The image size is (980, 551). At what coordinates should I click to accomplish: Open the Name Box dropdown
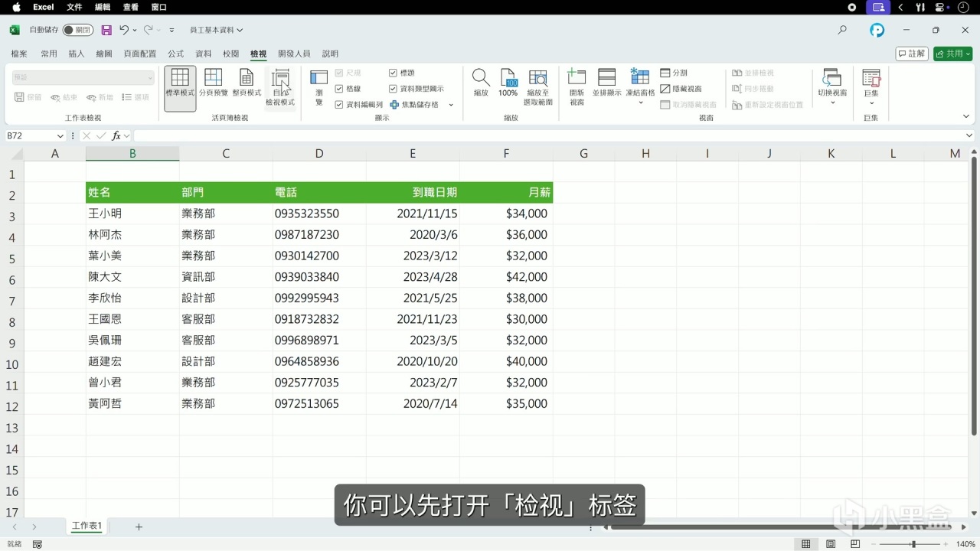[x=60, y=135]
